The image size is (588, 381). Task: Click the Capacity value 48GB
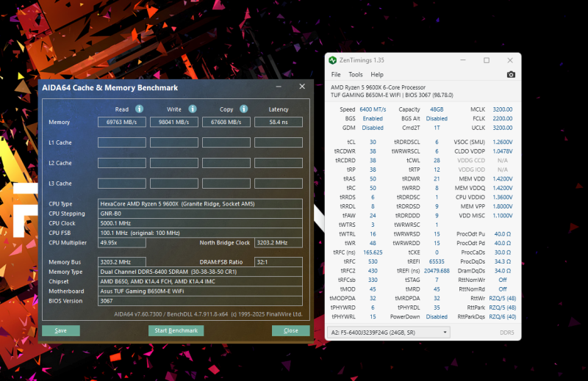pyautogui.click(x=437, y=109)
